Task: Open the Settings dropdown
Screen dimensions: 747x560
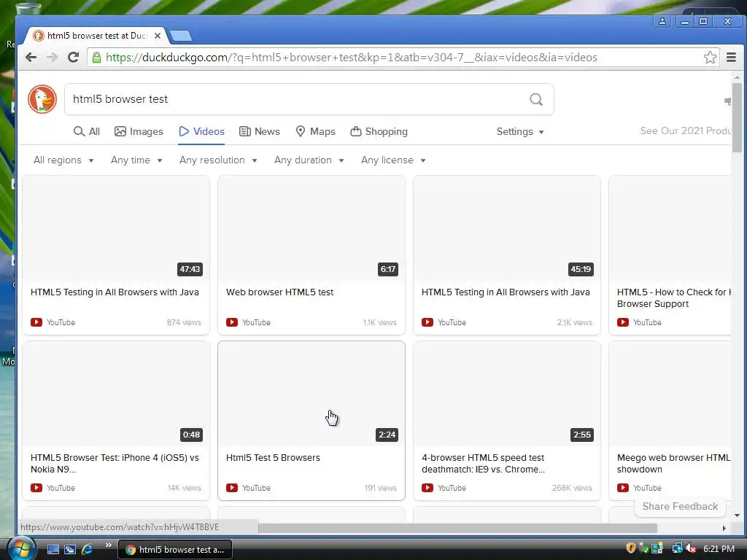Action: tap(520, 131)
